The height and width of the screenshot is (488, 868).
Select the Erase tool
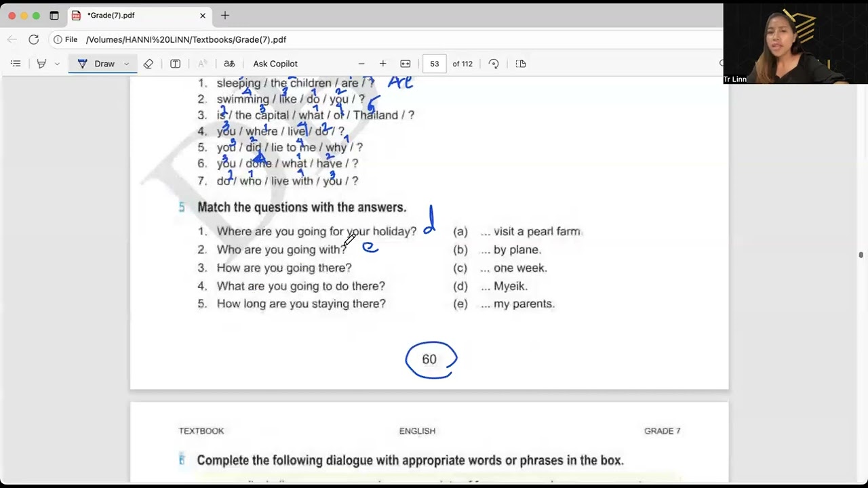148,64
